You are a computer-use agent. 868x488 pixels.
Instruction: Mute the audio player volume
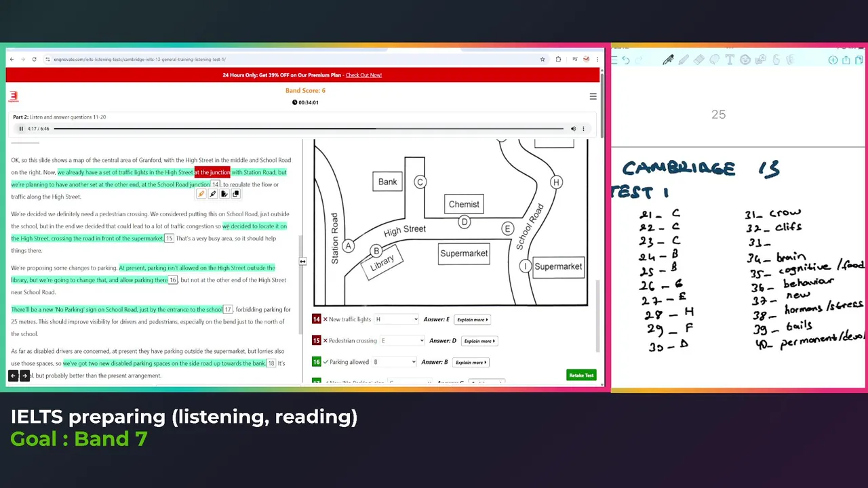point(573,129)
